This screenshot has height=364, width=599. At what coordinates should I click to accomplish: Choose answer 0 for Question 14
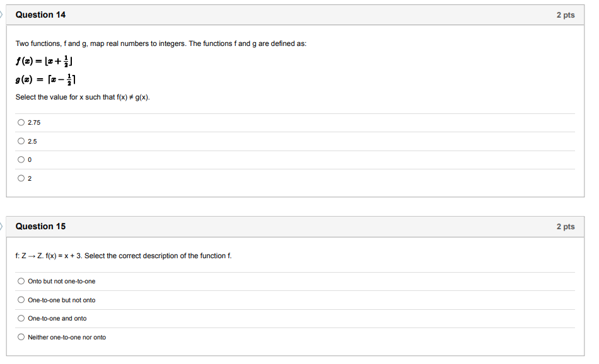tap(21, 159)
